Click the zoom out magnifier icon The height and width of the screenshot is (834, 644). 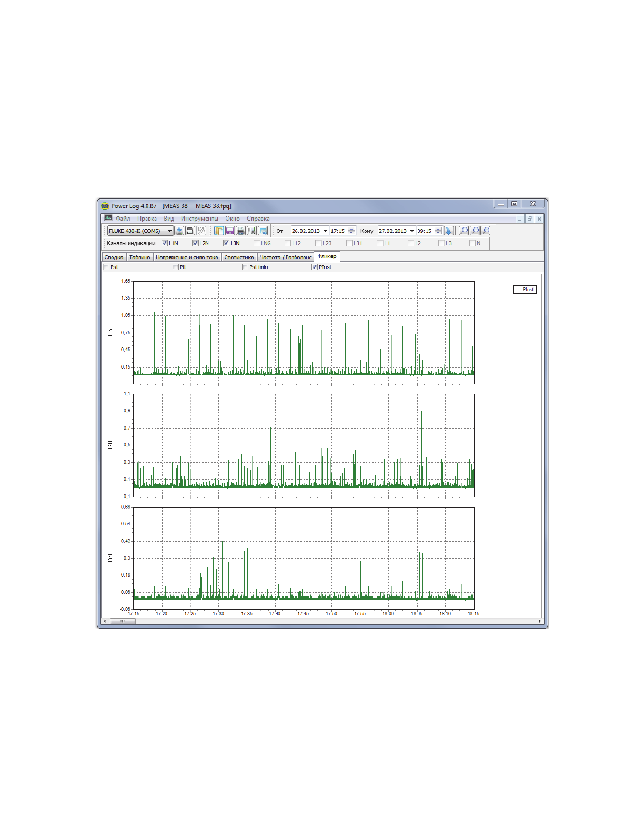click(x=475, y=231)
